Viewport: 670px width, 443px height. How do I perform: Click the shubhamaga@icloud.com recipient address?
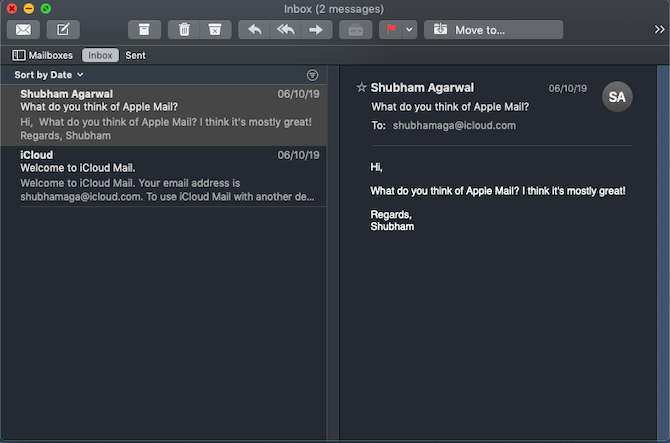coord(454,125)
